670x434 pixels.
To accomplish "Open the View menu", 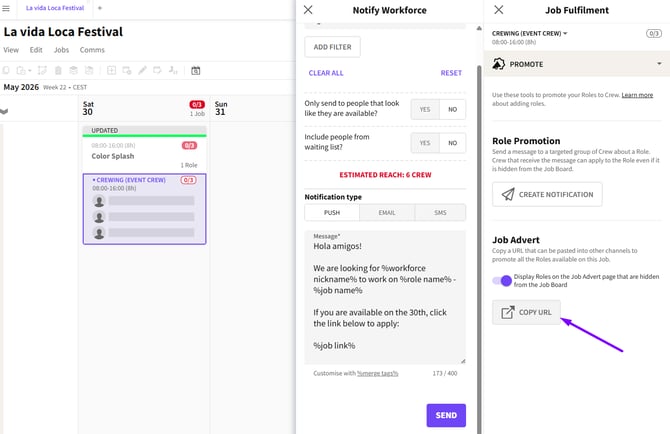I will [x=11, y=50].
